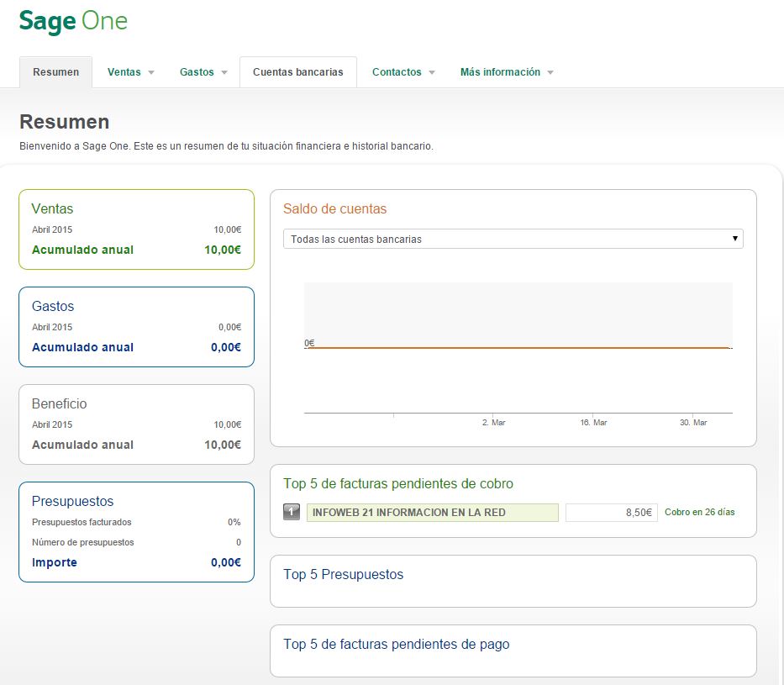
Task: Expand the Más información dropdown arrow
Action: 550,72
